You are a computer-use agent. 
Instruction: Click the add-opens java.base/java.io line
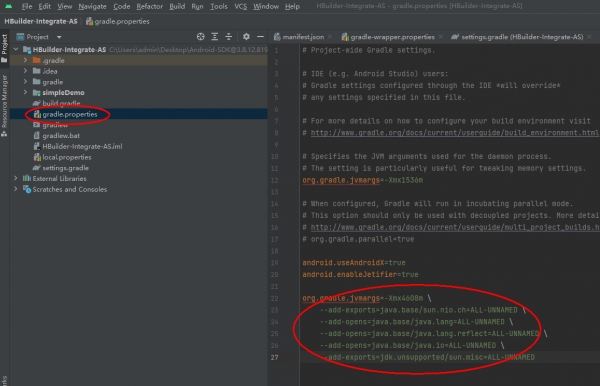(412, 345)
